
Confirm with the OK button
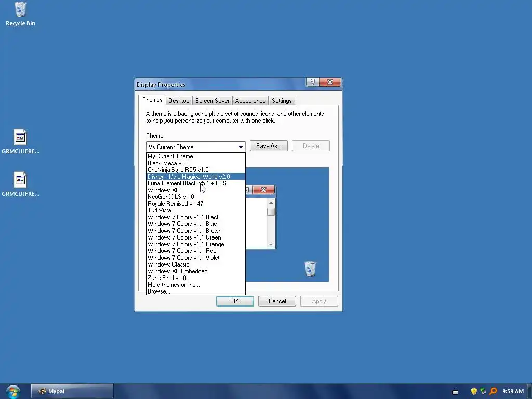235,301
